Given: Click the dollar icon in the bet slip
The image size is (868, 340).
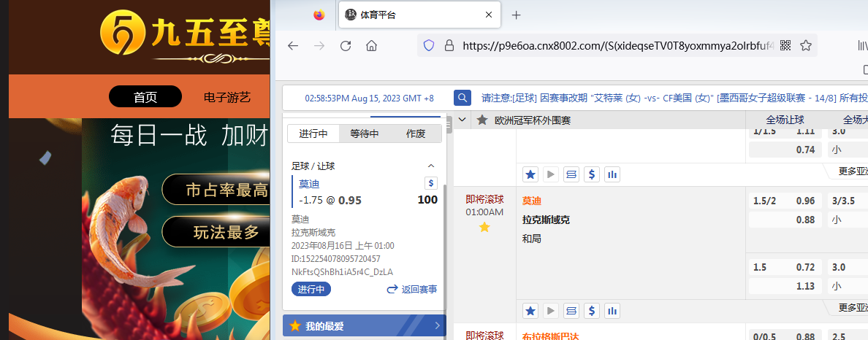Looking at the screenshot, I should (x=430, y=184).
